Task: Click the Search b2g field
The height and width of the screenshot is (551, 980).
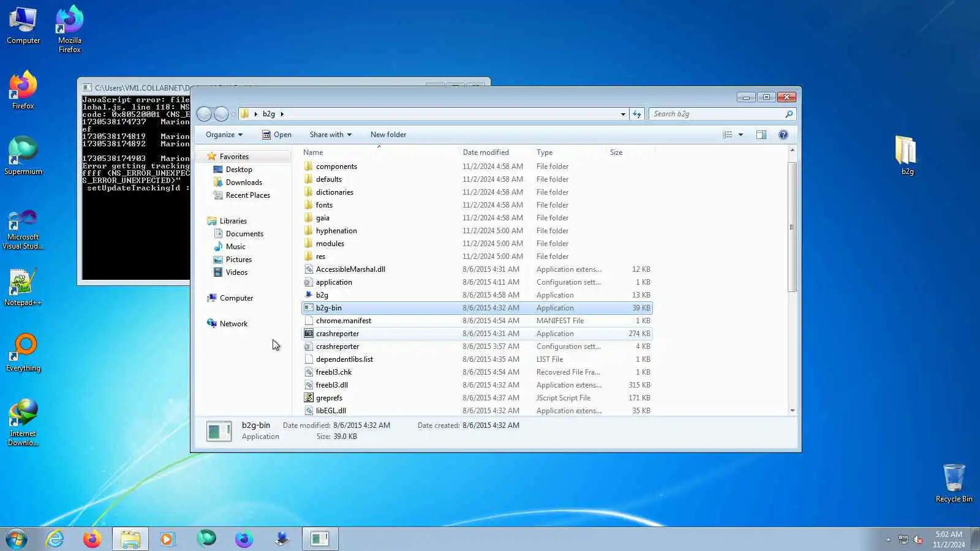Action: click(723, 114)
